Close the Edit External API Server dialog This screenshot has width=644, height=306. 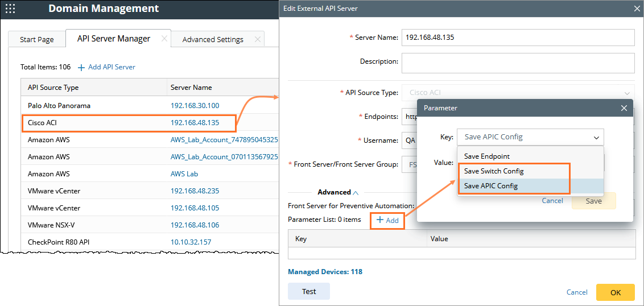(x=637, y=9)
